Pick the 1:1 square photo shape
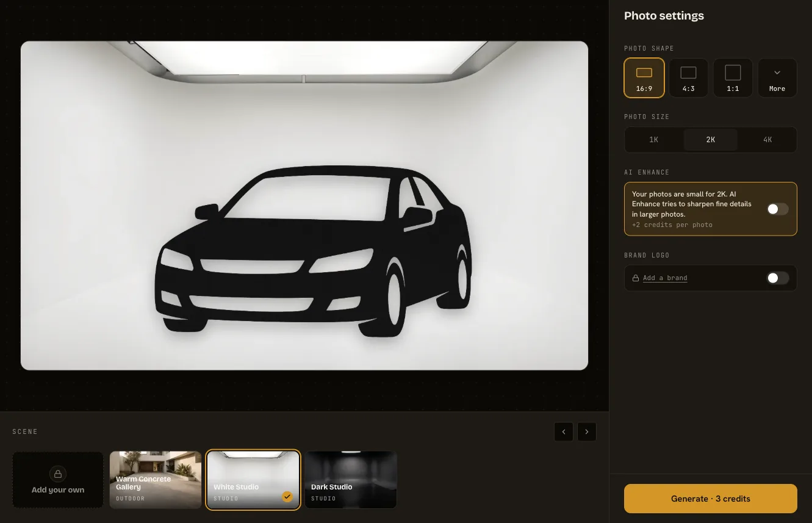This screenshot has height=523, width=812. (733, 78)
